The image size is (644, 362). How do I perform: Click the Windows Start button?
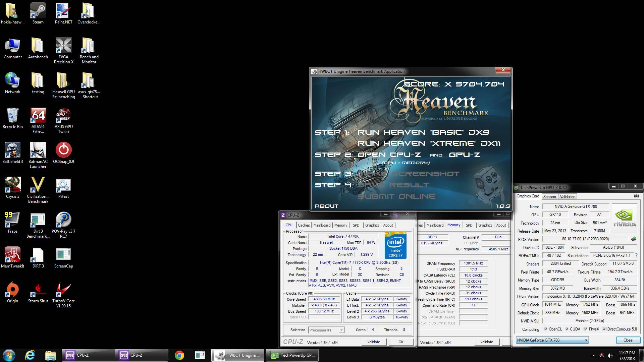[x=9, y=355]
